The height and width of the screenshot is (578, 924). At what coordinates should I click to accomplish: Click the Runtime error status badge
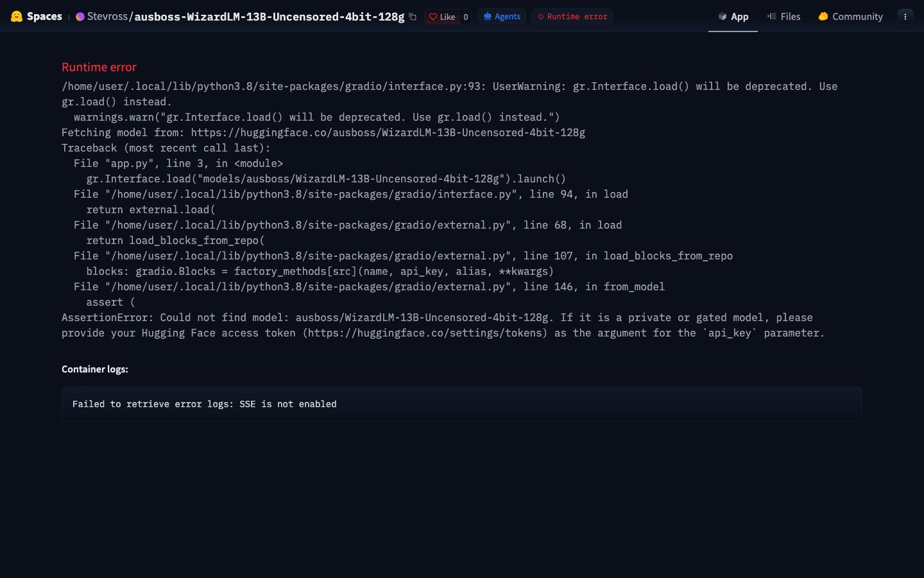[572, 16]
